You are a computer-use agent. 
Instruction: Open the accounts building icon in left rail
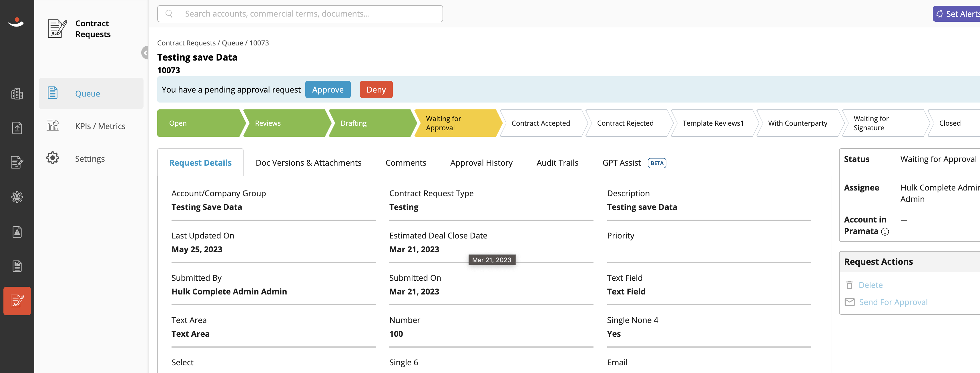(x=17, y=93)
